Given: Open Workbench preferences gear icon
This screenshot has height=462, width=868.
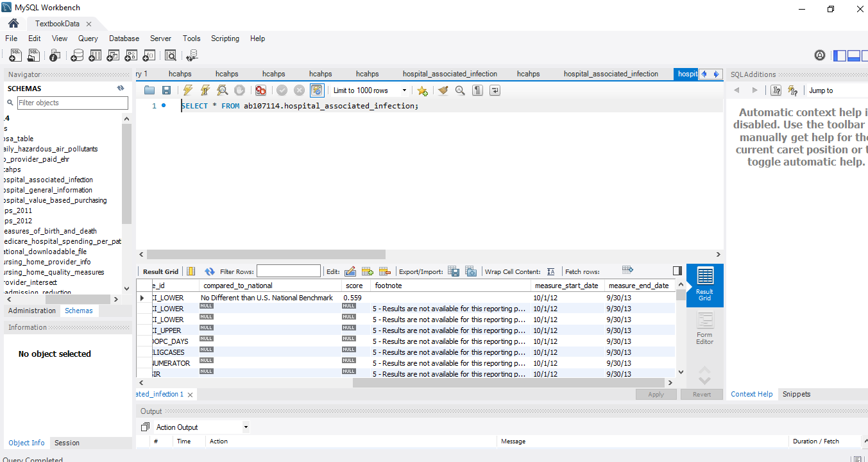Looking at the screenshot, I should coord(820,55).
